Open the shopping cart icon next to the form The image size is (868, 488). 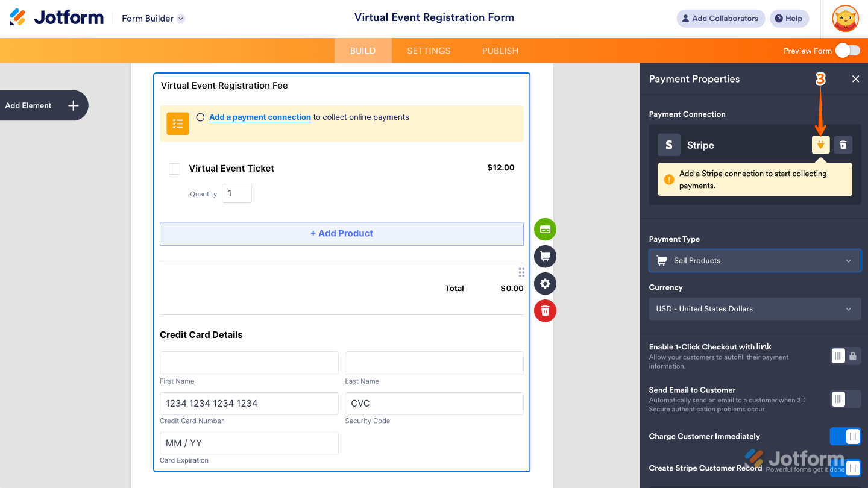[545, 256]
